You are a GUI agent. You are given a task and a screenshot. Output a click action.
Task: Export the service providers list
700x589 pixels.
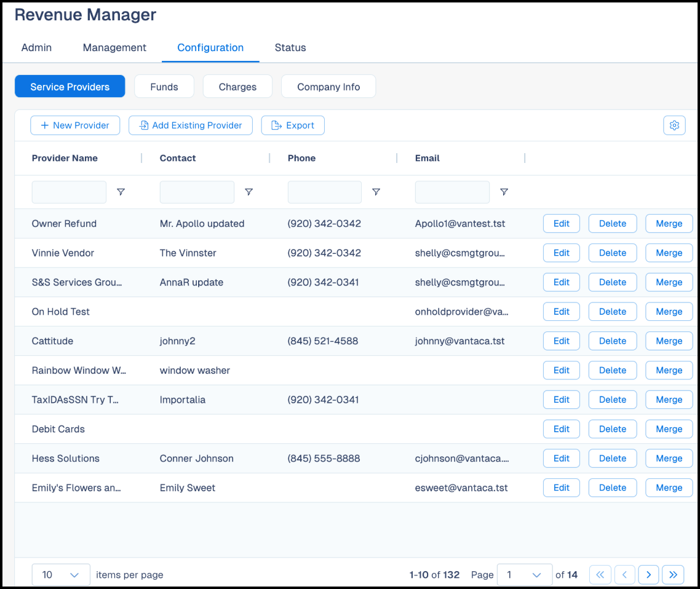(293, 125)
